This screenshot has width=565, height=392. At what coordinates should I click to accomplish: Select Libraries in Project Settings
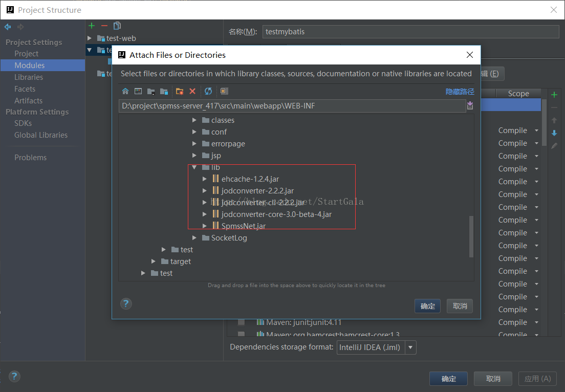(29, 77)
